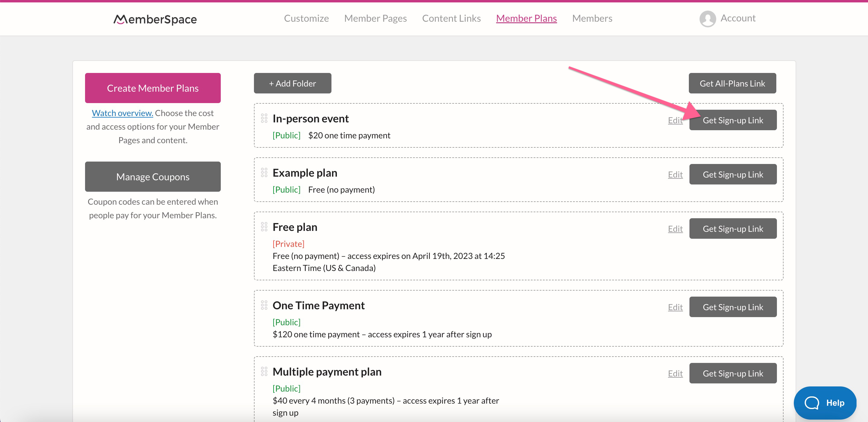868x422 pixels.
Task: Get Sign-up Link for Free plan
Action: pyautogui.click(x=733, y=228)
